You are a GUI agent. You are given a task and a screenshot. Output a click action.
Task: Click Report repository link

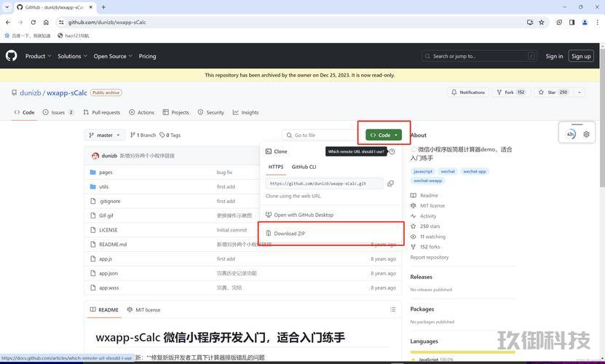pos(430,258)
